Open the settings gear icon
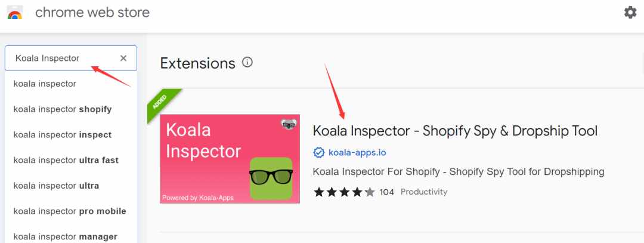Viewport: 644px width, 243px height. (630, 13)
